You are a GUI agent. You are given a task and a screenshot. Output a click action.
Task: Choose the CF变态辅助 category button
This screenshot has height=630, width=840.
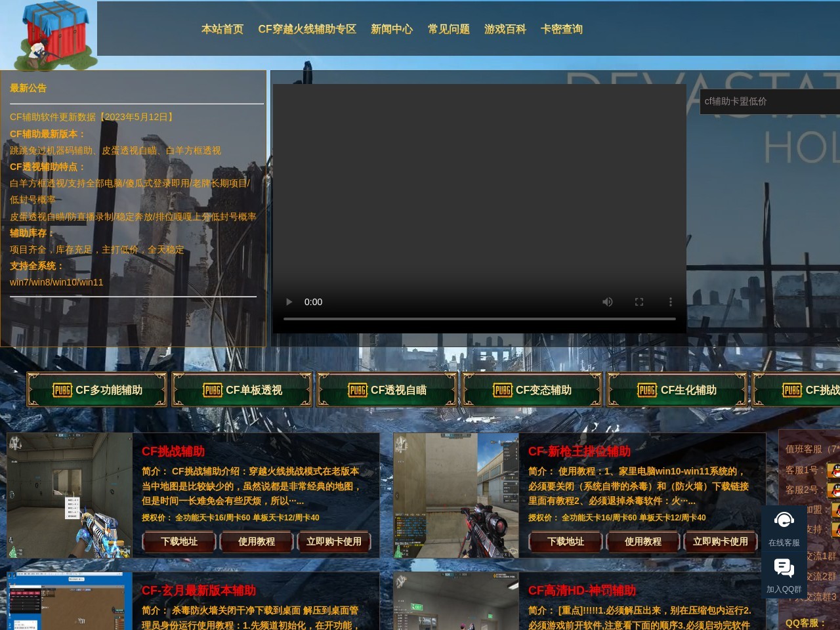(532, 390)
